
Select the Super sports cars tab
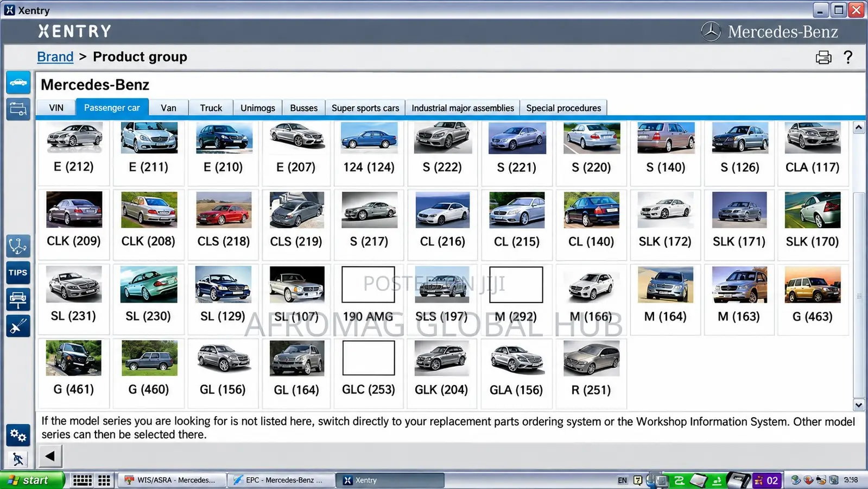click(365, 108)
